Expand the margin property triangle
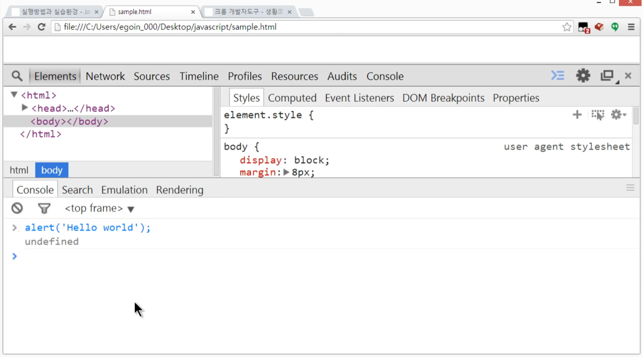The image size is (644, 357). pyautogui.click(x=286, y=172)
